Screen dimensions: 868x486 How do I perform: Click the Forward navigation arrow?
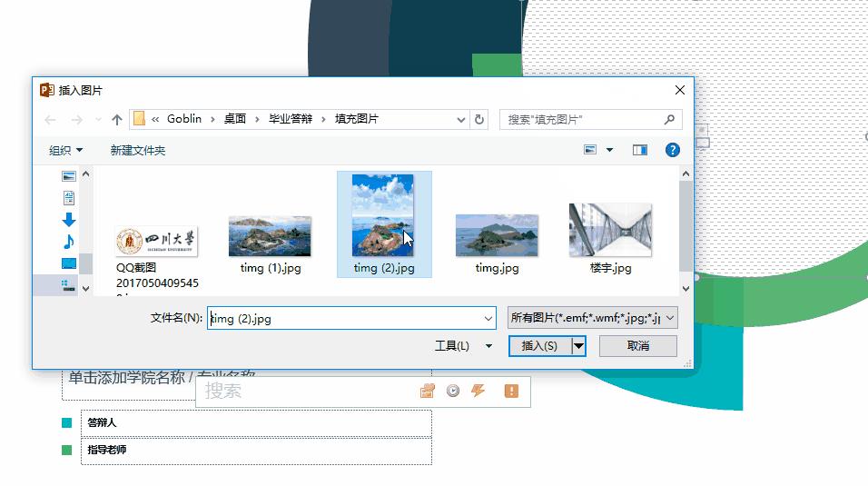(77, 120)
